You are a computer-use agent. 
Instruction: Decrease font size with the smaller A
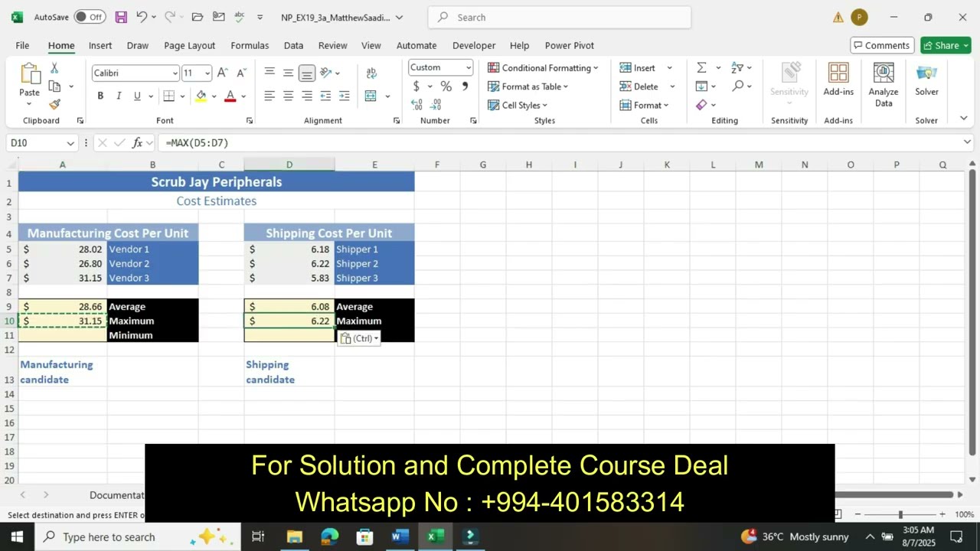coord(241,73)
